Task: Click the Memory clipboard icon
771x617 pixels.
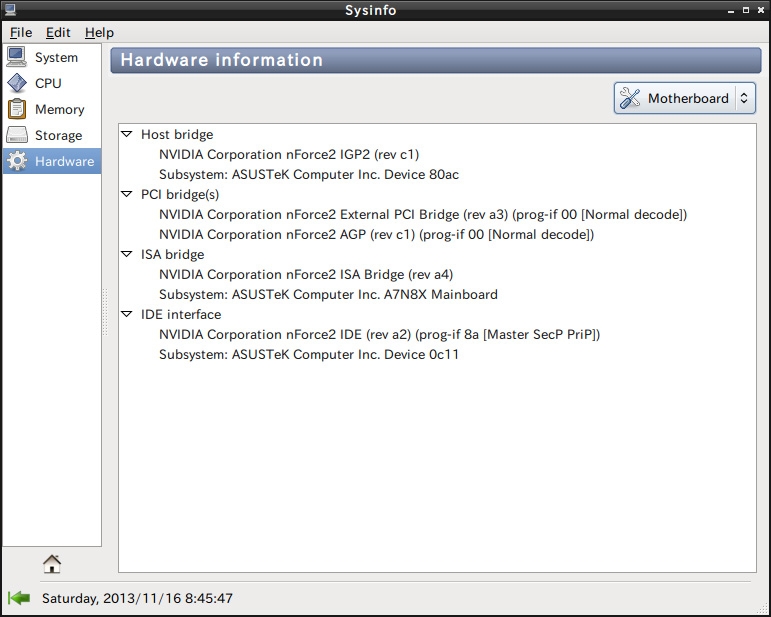Action: coord(17,109)
